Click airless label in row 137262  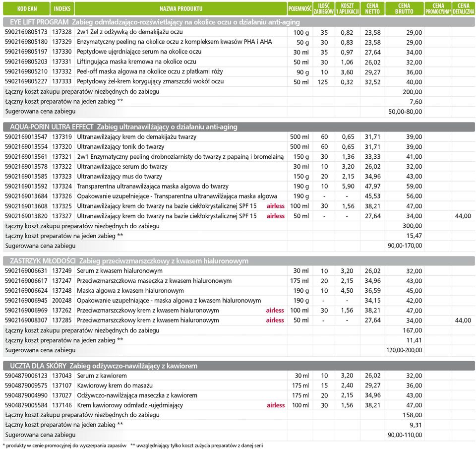(x=275, y=310)
